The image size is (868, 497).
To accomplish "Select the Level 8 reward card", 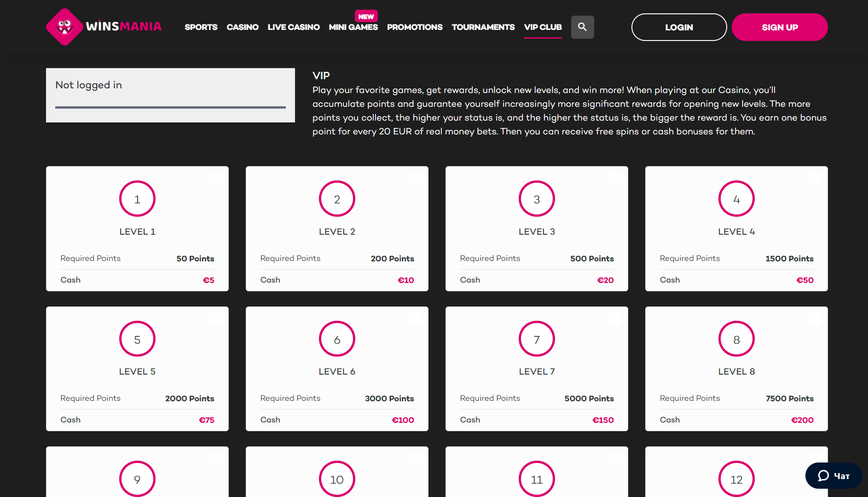I will point(736,369).
